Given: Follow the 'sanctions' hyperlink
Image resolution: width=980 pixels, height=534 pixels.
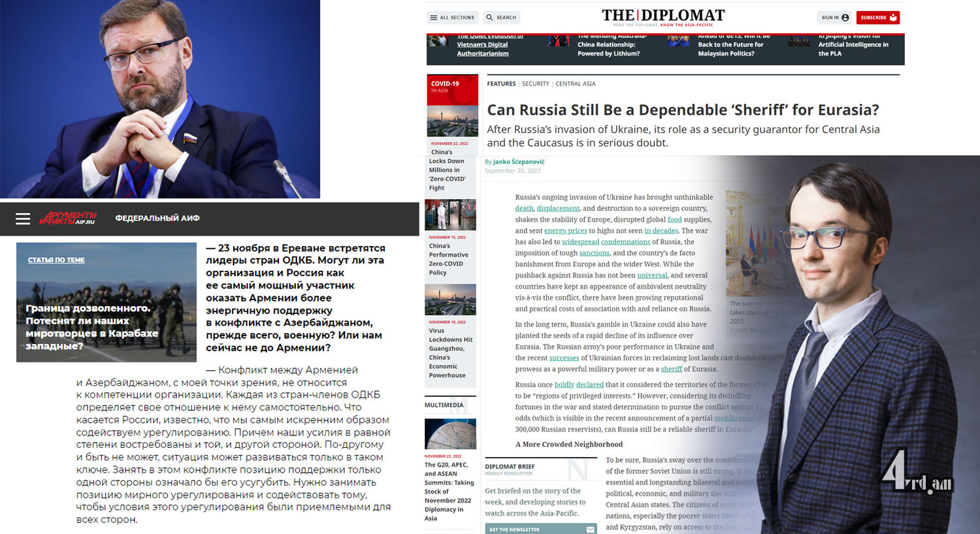Looking at the screenshot, I should [595, 253].
